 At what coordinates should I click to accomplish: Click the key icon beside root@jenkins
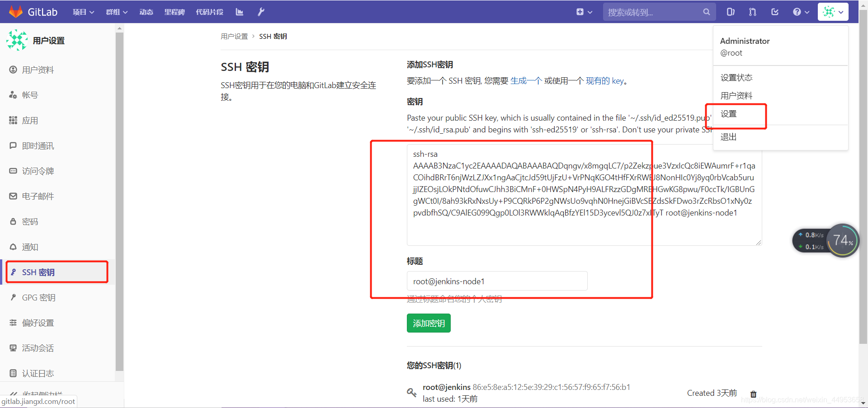pyautogui.click(x=411, y=393)
